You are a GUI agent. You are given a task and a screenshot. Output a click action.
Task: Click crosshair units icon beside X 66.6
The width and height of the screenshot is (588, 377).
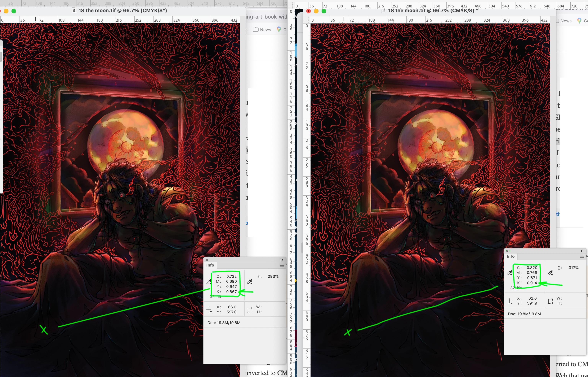209,310
